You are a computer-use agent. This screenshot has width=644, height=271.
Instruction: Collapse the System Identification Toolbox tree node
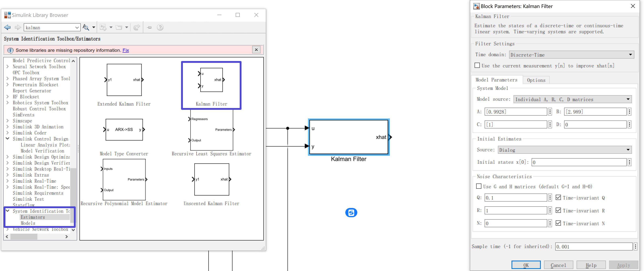7,211
